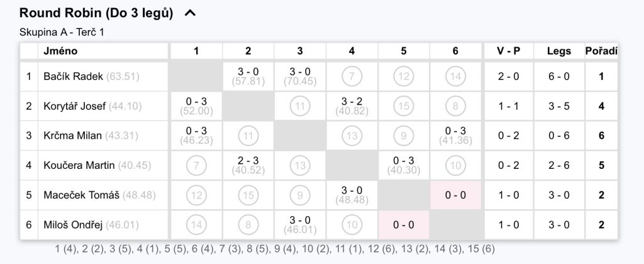
Task: Click player name Maceček Tomáš
Action: pyautogui.click(x=81, y=195)
